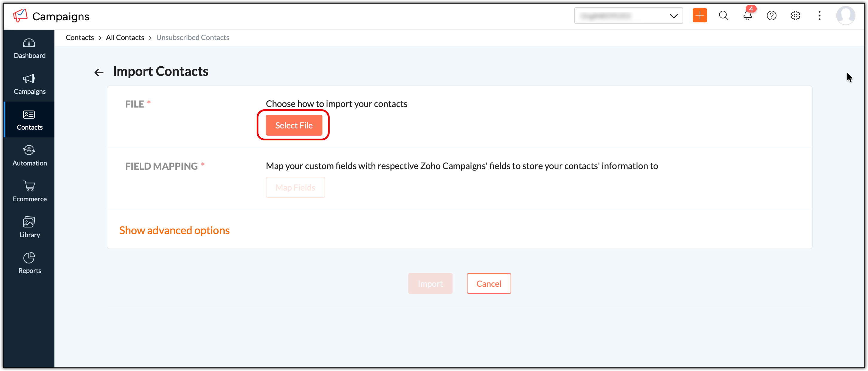This screenshot has width=868, height=371.
Task: Go to Automation in the sidebar
Action: point(29,156)
